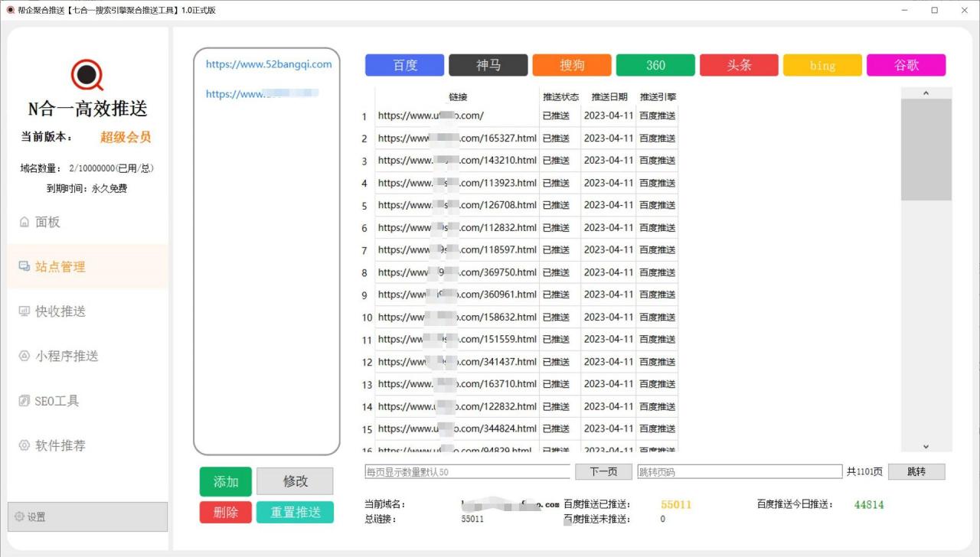This screenshot has width=980, height=557.
Task: Select row 3 link ending 143210.html
Action: (x=457, y=161)
